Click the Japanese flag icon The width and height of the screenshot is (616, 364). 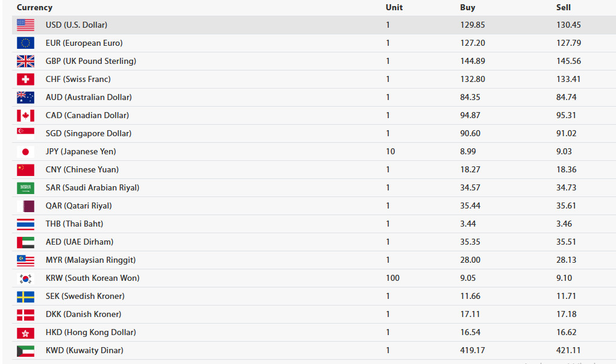pos(25,152)
